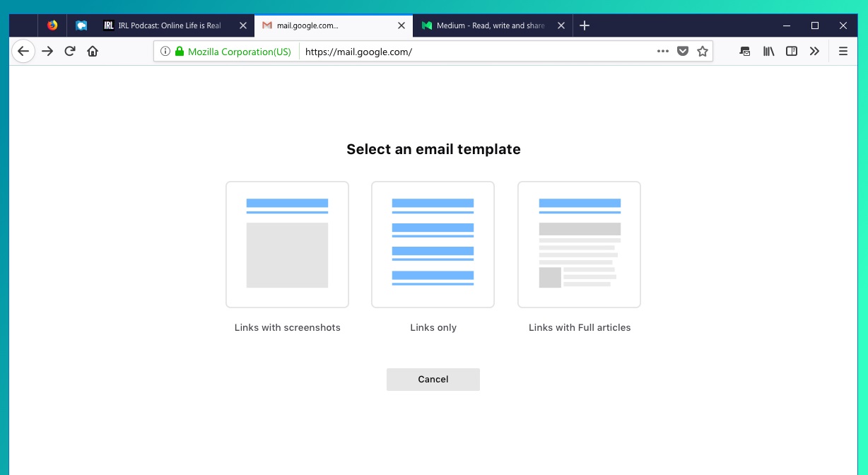Image resolution: width=868 pixels, height=475 pixels.
Task: Select the mail.google.com tab
Action: 334,25
